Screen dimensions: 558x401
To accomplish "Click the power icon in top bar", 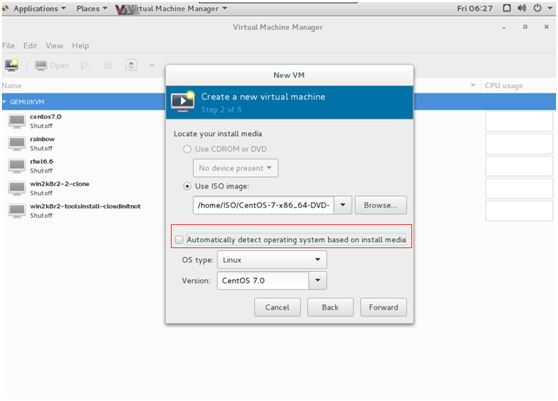I will tap(537, 8).
